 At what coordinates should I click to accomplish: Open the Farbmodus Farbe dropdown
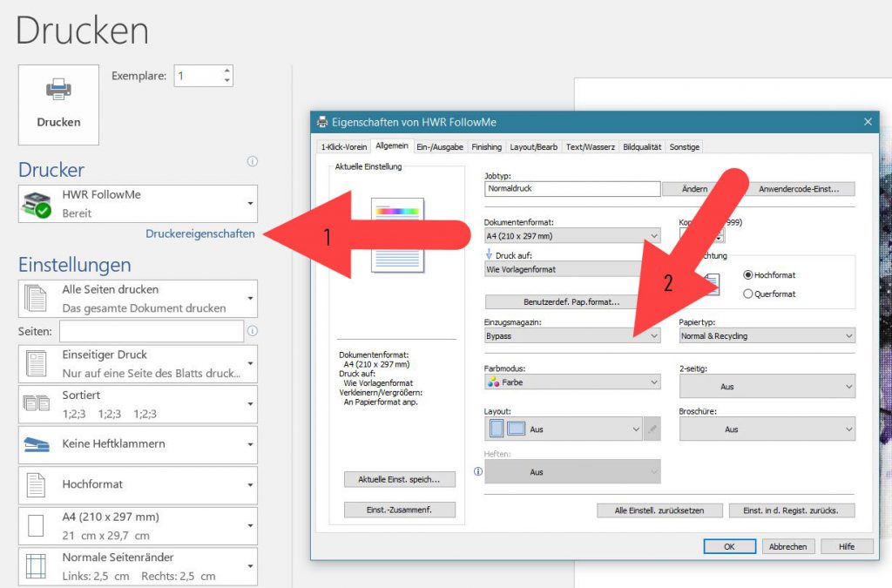pyautogui.click(x=572, y=382)
